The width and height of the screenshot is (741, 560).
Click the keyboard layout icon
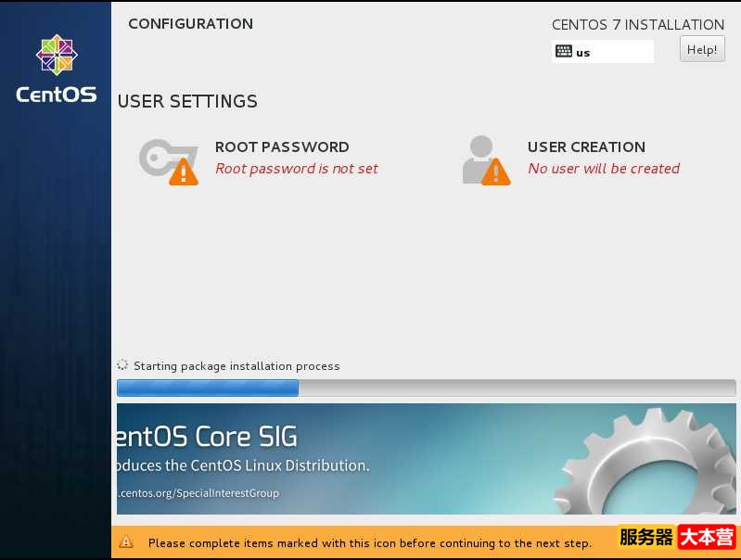click(x=563, y=51)
